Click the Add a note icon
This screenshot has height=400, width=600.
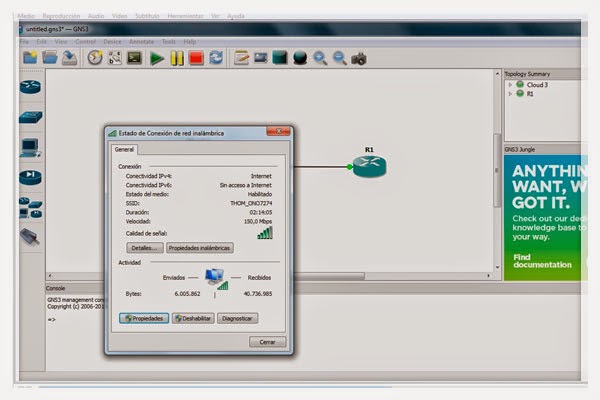pos(241,58)
